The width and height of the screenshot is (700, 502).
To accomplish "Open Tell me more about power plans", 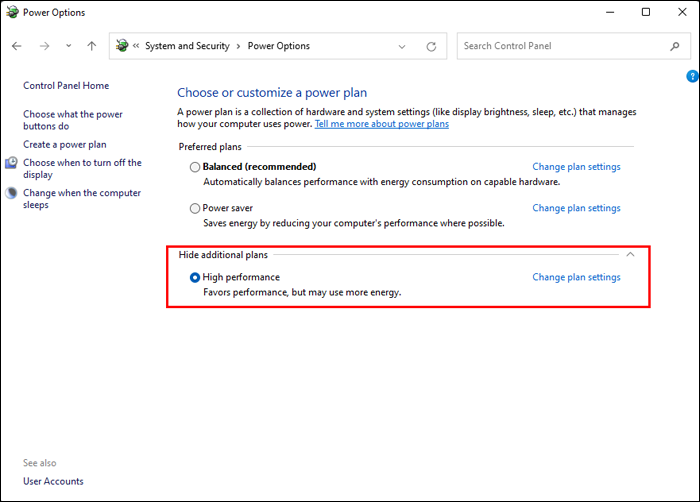I will tap(382, 124).
